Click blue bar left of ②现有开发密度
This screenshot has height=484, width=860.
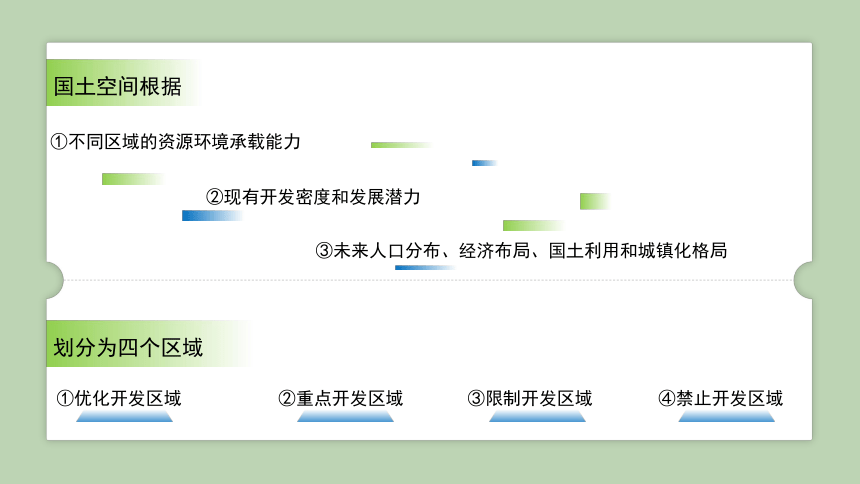pos(212,216)
